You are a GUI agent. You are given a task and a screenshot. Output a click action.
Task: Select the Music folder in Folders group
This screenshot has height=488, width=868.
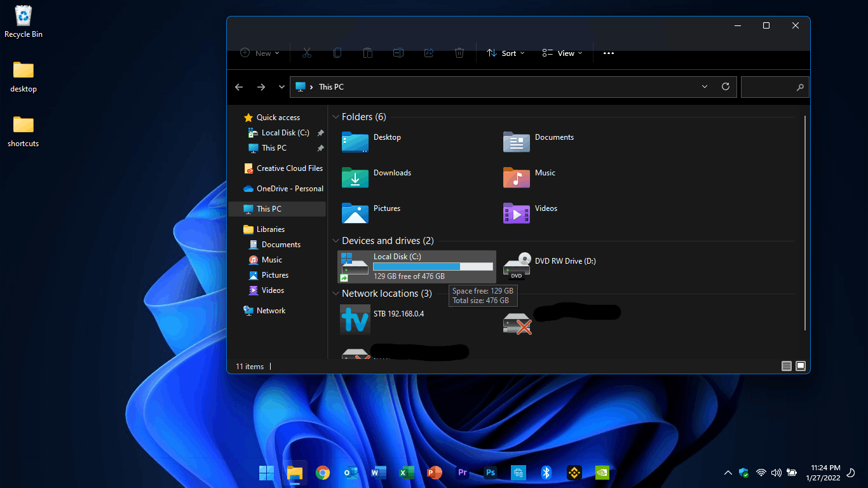pos(529,177)
